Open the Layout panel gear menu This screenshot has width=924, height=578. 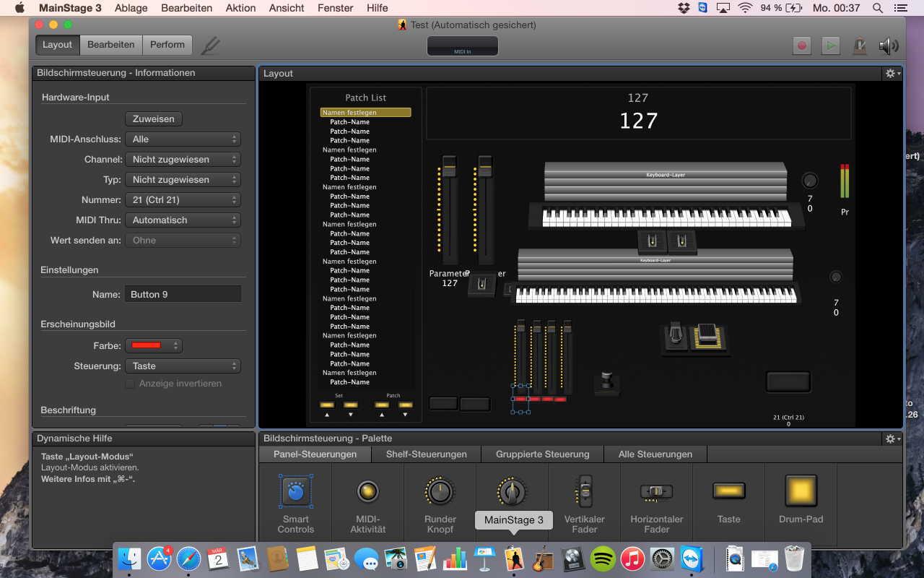892,74
